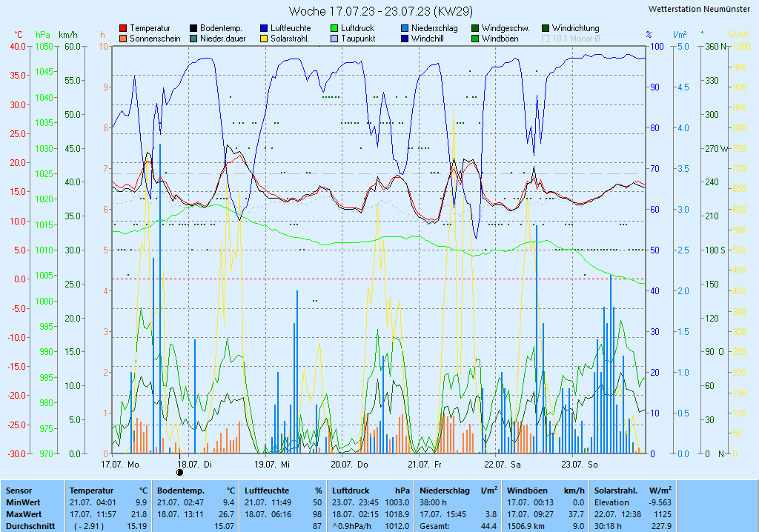This screenshot has width=759, height=532.
Task: Click the 'MinWert' row label
Action: pos(23,502)
